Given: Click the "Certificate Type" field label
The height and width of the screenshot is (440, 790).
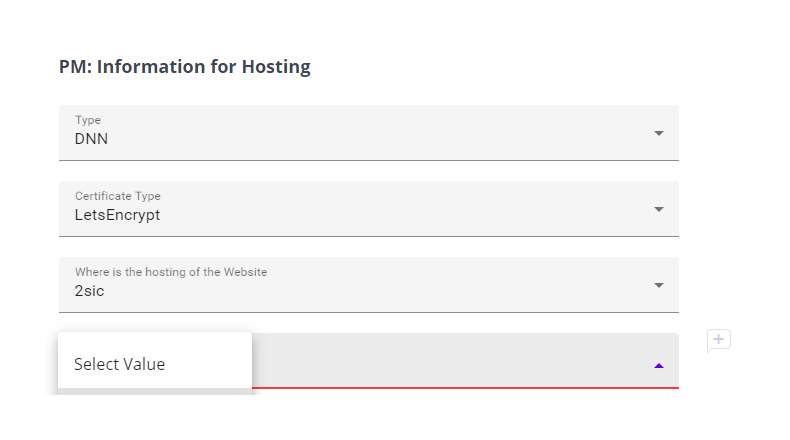Looking at the screenshot, I should (117, 196).
